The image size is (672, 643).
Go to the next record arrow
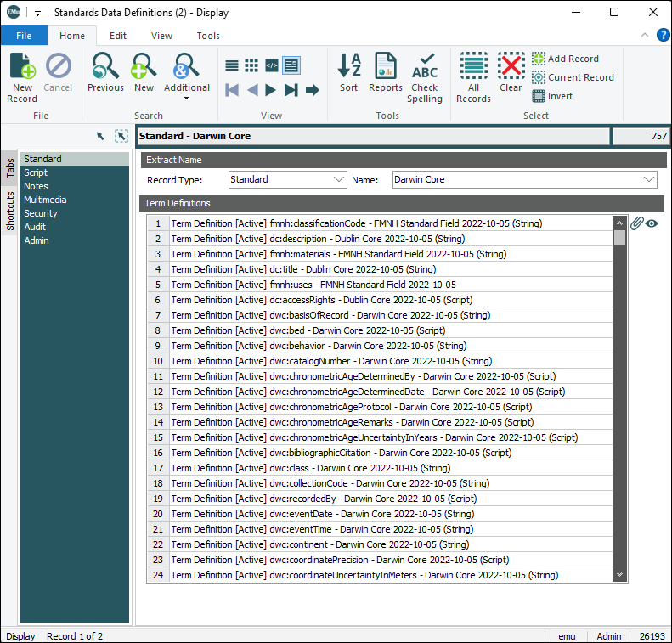[271, 90]
